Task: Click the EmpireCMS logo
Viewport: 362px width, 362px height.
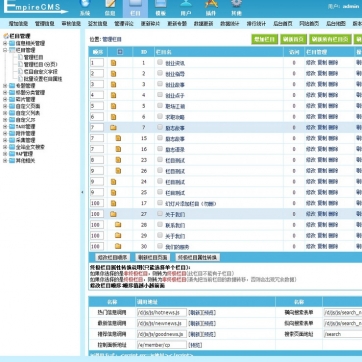Action: click(35, 7)
